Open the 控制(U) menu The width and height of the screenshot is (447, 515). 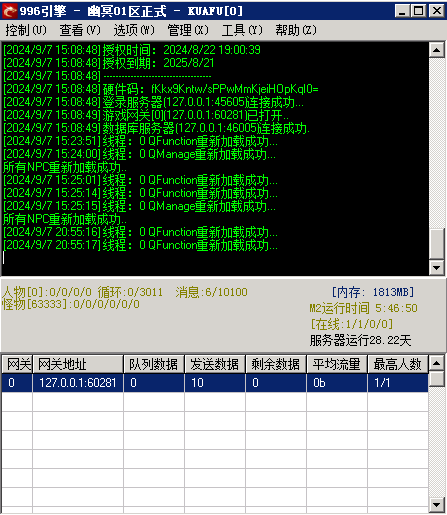coord(26,30)
